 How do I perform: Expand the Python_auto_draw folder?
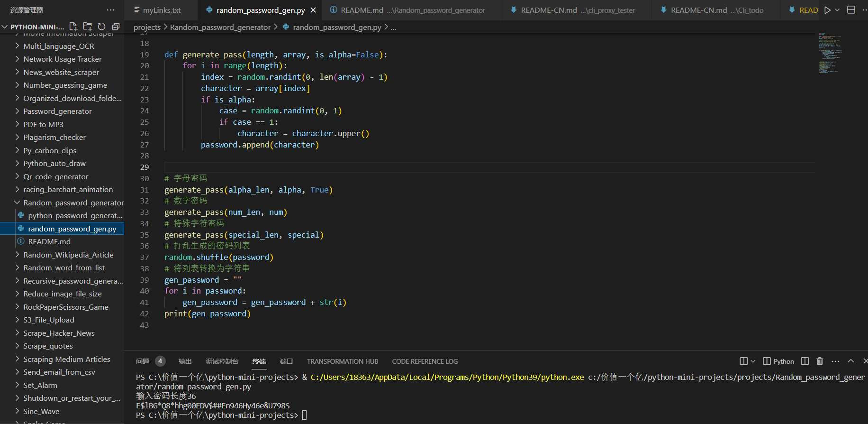coord(62,163)
